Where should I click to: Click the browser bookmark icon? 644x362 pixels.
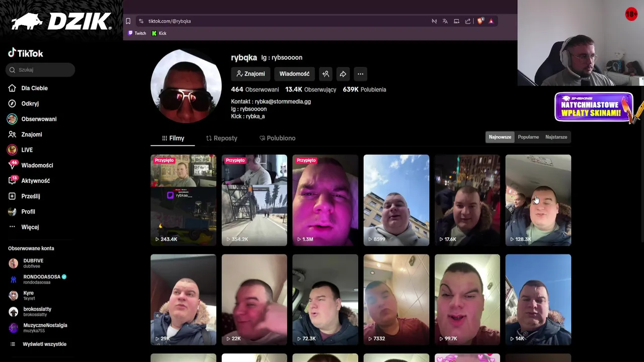coord(128,21)
